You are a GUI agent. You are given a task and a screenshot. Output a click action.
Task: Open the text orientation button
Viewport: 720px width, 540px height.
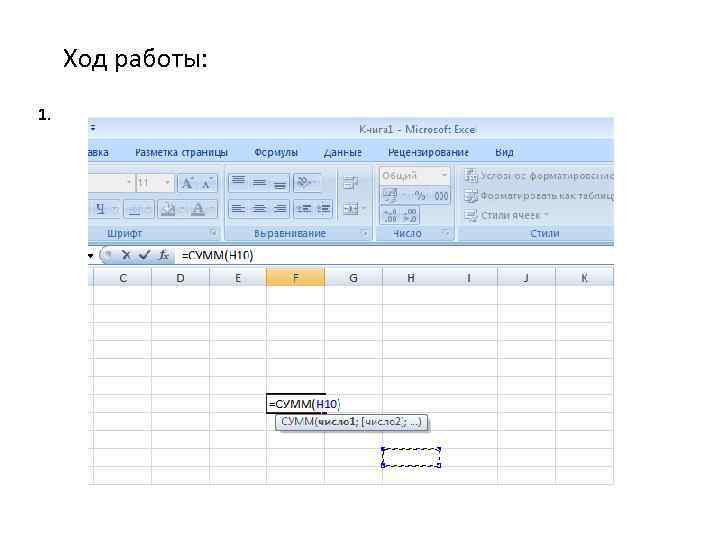click(308, 183)
